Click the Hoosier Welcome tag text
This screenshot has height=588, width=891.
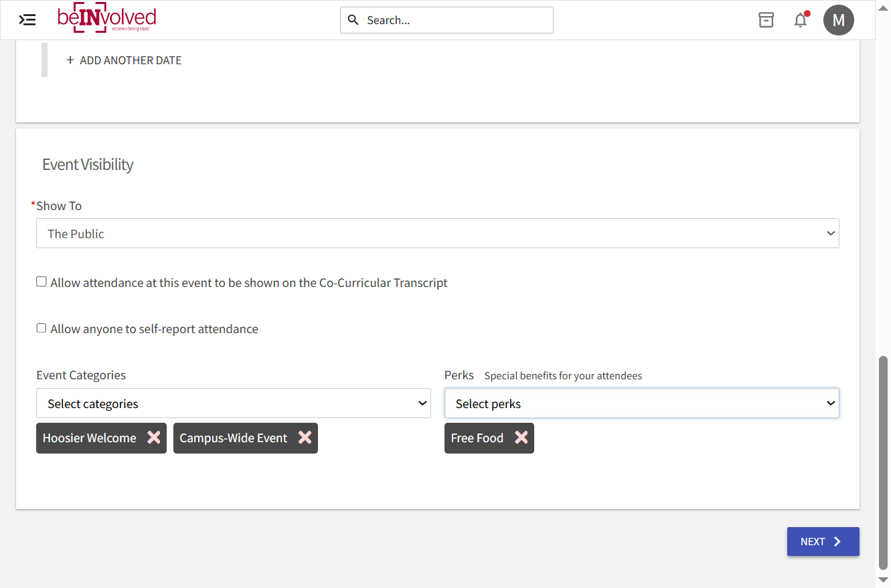coord(90,438)
